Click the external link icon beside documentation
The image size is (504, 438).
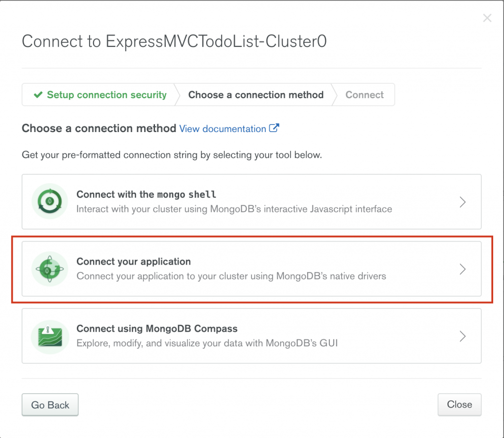click(x=274, y=128)
